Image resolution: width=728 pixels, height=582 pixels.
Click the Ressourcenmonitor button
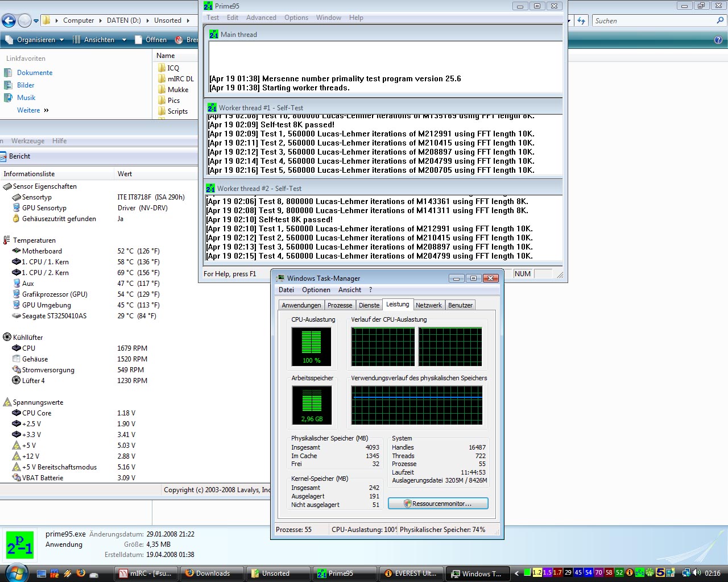coord(438,504)
